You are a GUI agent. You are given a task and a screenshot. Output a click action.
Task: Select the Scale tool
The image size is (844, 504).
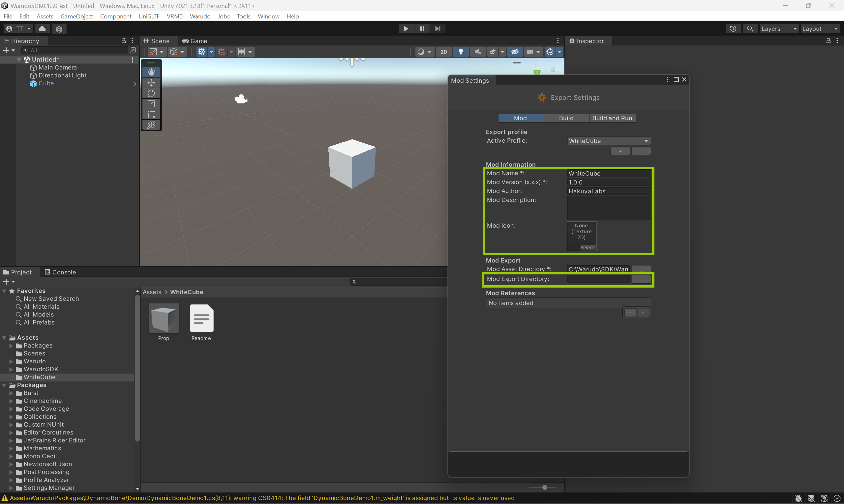[151, 103]
